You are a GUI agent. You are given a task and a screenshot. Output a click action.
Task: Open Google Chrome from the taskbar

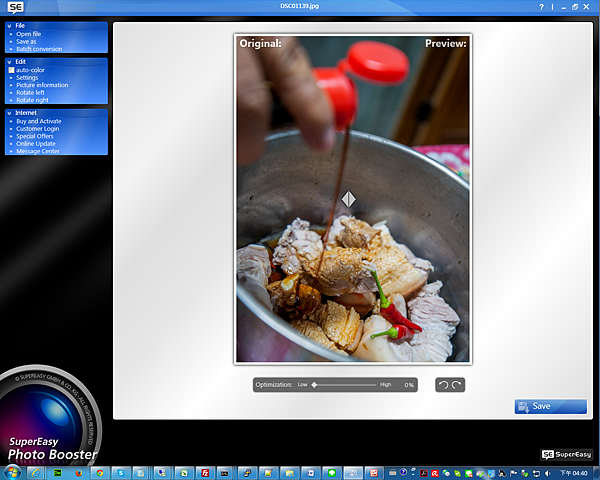[x=99, y=473]
